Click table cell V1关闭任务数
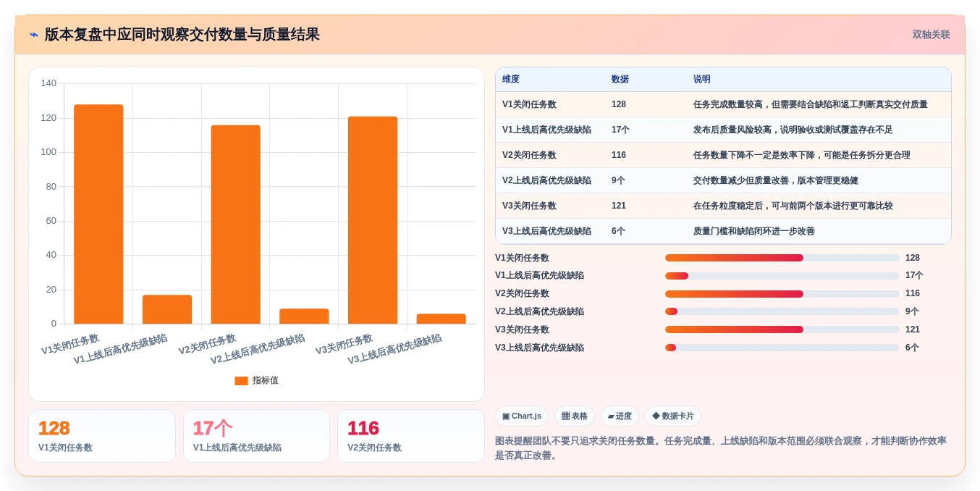Image resolution: width=980 pixels, height=491 pixels. point(529,104)
